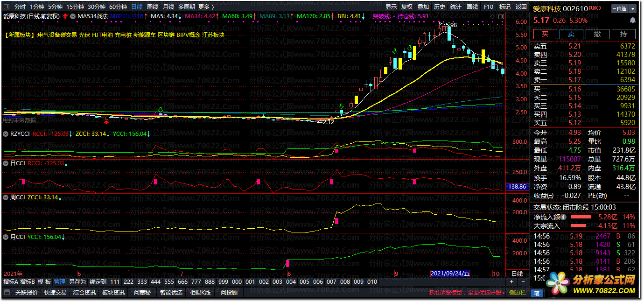Open the 自选 dropdown arrow

[x=632, y=8]
